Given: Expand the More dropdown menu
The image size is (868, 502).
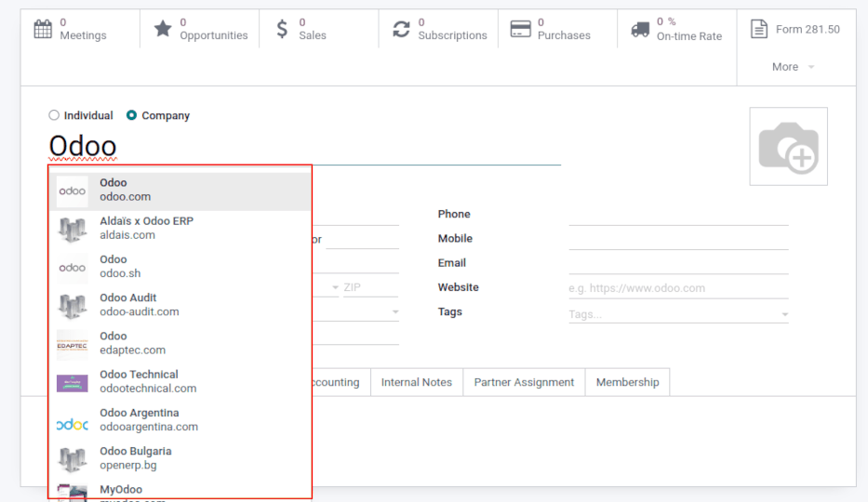Looking at the screenshot, I should (x=793, y=67).
